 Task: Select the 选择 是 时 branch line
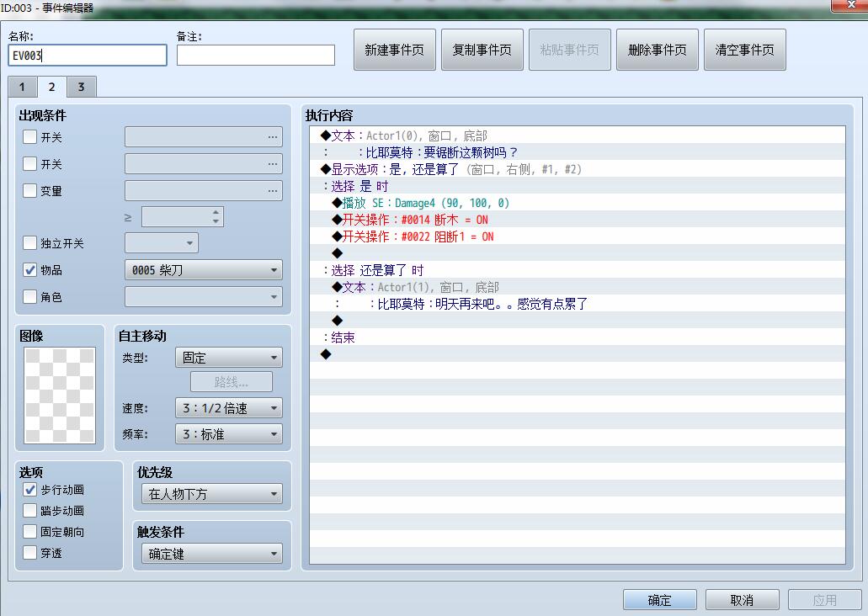pos(578,186)
